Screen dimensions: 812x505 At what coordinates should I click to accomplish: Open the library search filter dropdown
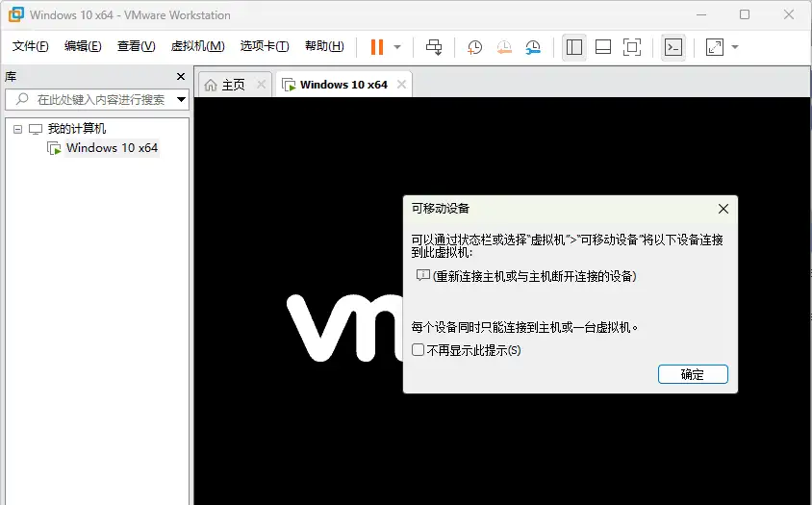pos(181,99)
